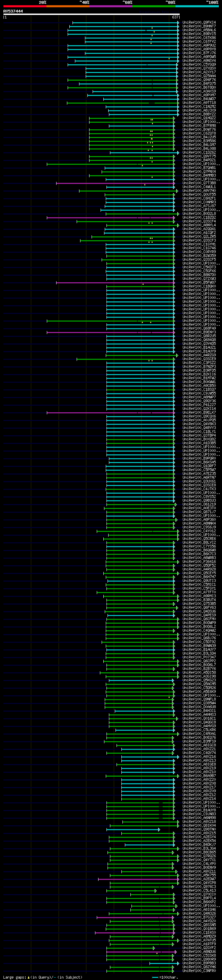The width and height of the screenshot is (222, 980).
Task: Click UniRef100_Q94F76 label
Action: 199,80
